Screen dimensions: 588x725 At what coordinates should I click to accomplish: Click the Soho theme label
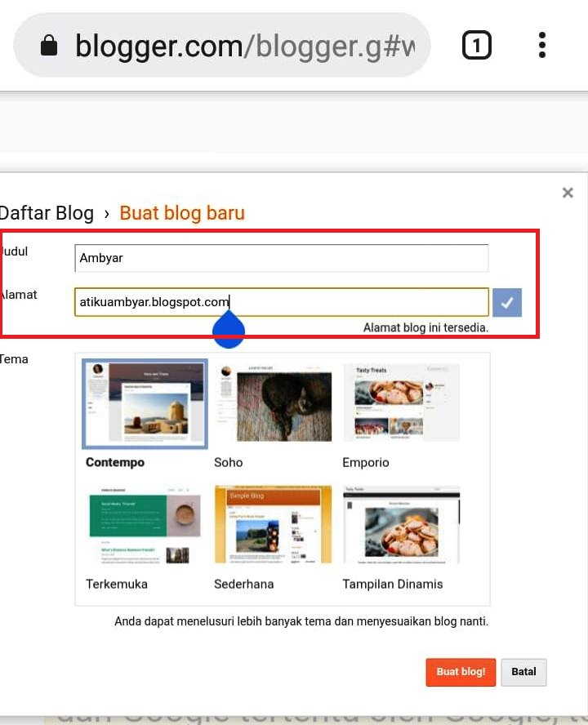click(x=228, y=462)
